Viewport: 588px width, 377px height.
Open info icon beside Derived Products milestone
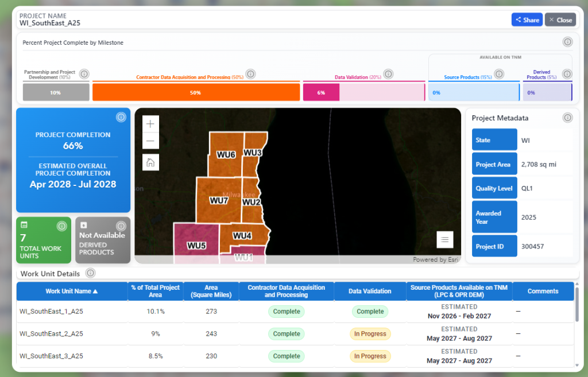(x=567, y=74)
